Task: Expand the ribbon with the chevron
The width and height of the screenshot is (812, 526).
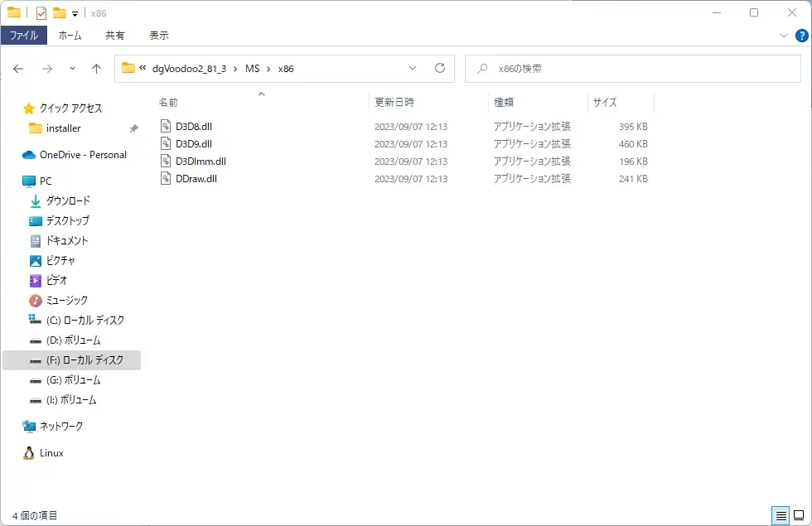Action: (x=784, y=36)
